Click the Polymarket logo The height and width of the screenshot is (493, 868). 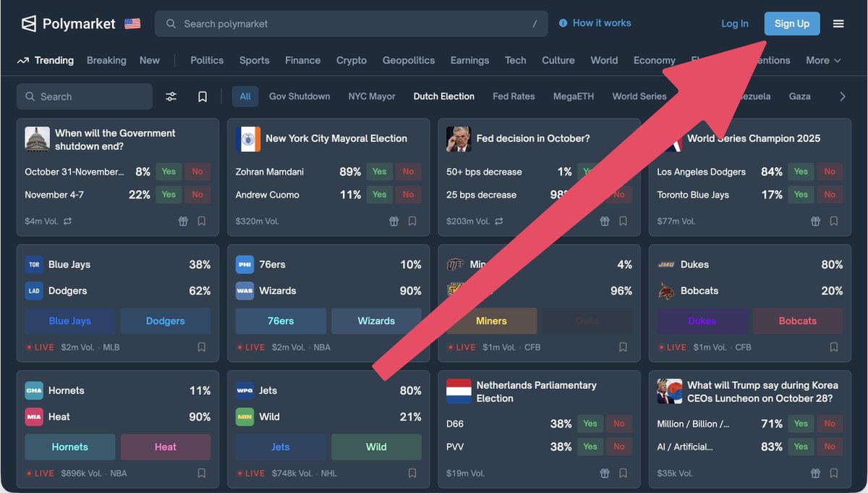[68, 24]
